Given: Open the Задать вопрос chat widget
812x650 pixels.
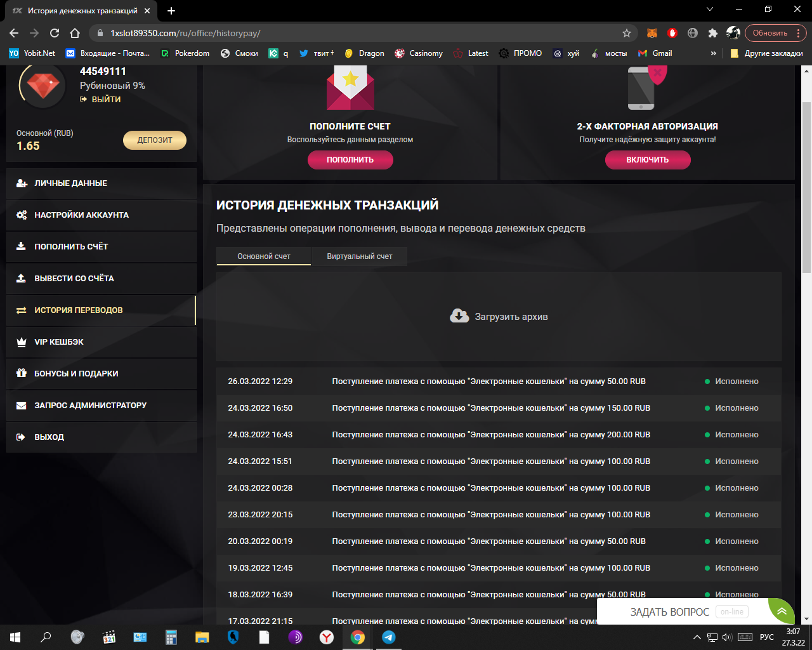Looking at the screenshot, I should pos(696,612).
